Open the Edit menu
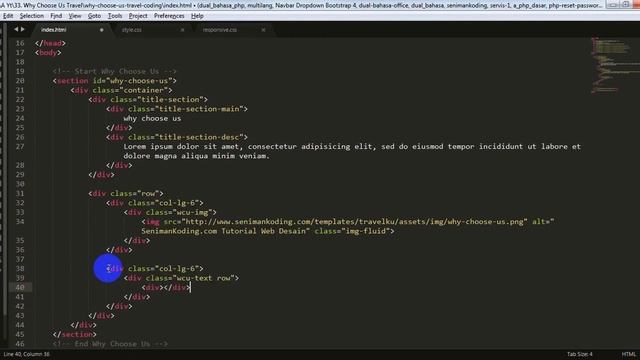 tap(8, 16)
